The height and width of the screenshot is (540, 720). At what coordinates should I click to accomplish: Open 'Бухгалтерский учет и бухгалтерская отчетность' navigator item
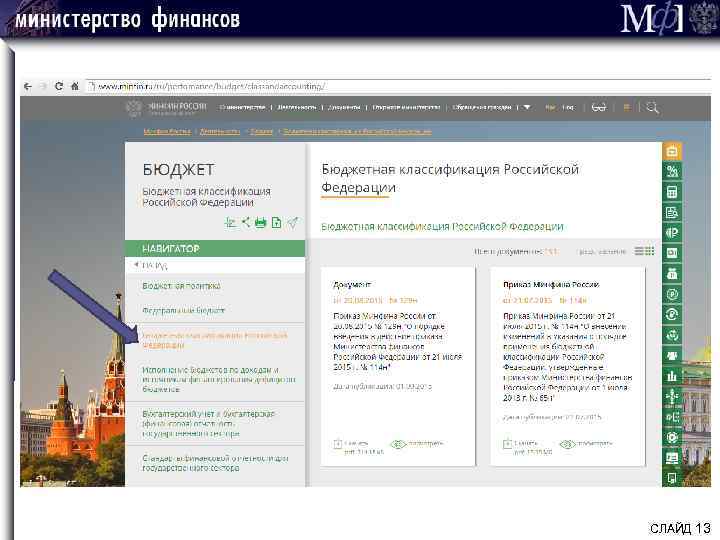[208, 423]
